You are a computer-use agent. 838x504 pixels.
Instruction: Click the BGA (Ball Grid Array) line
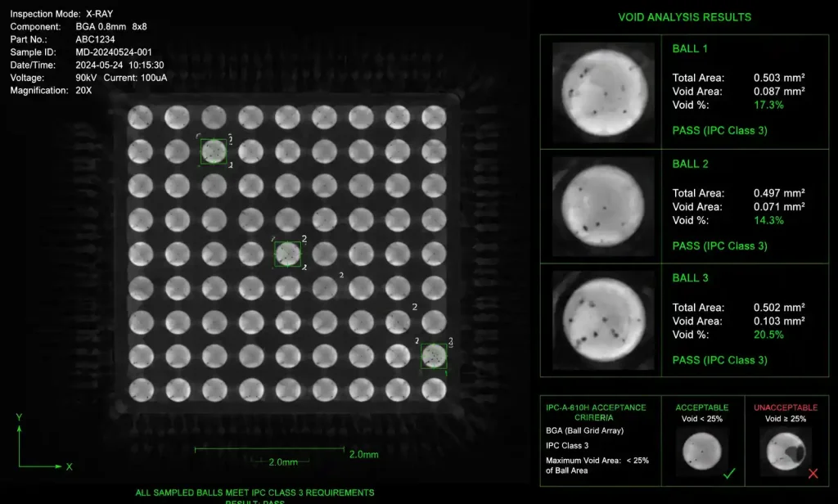[x=584, y=431]
